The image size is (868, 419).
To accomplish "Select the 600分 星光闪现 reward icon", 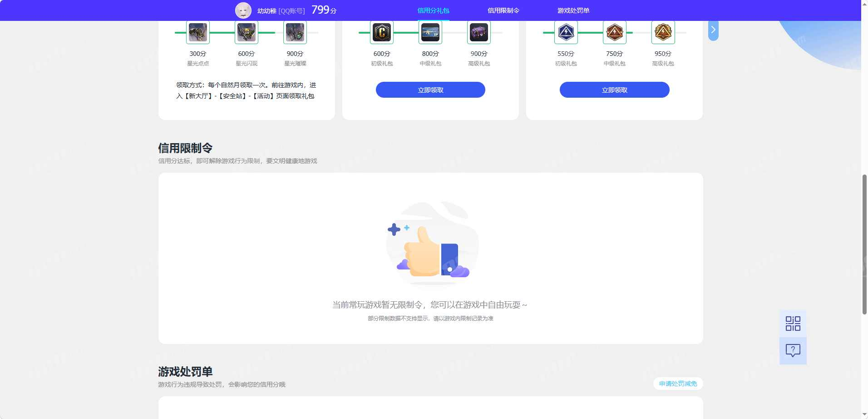I will point(247,32).
